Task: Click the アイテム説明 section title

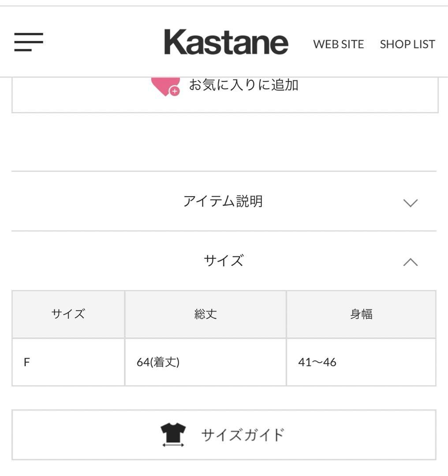Action: pos(223,201)
